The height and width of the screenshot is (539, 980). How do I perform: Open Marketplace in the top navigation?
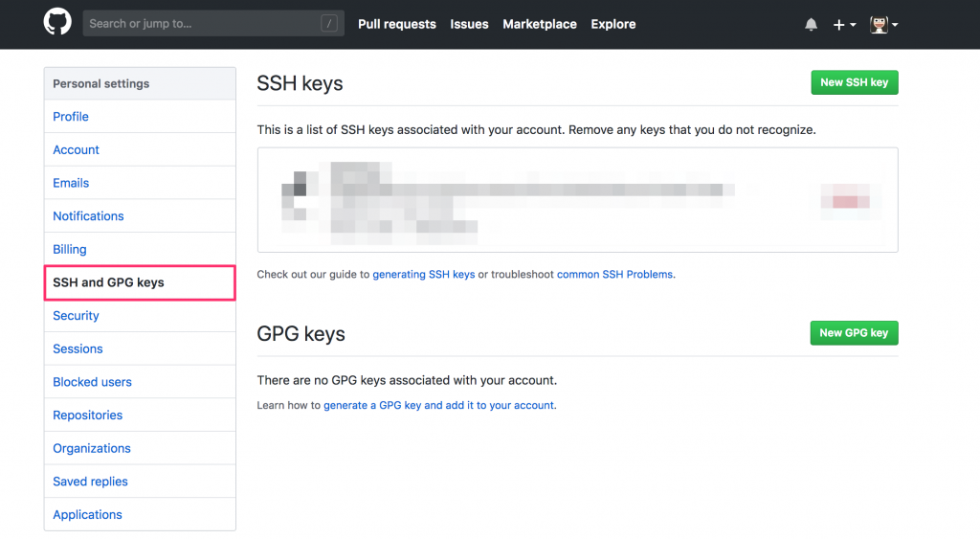point(540,24)
